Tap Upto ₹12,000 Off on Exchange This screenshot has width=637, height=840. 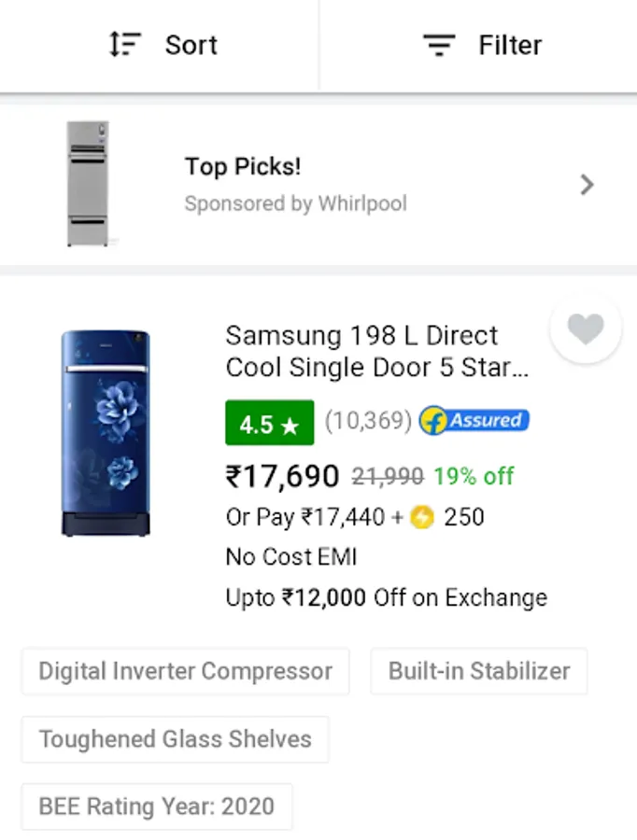[387, 598]
